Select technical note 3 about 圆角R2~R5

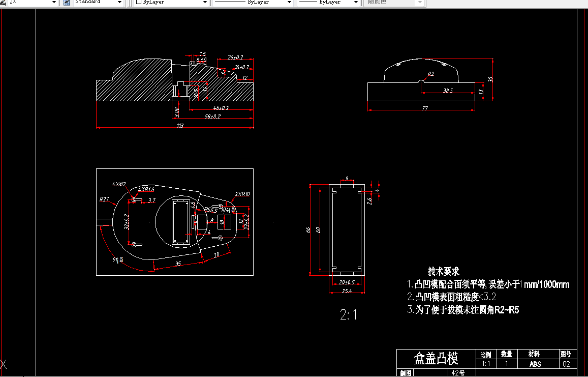(x=463, y=310)
